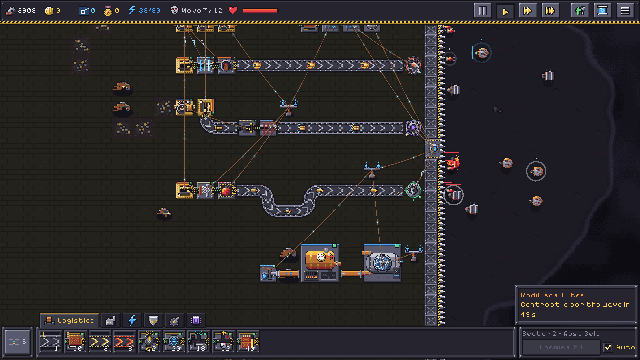Click the square button left of build bar
This screenshot has height=360, width=640.
coord(18,342)
